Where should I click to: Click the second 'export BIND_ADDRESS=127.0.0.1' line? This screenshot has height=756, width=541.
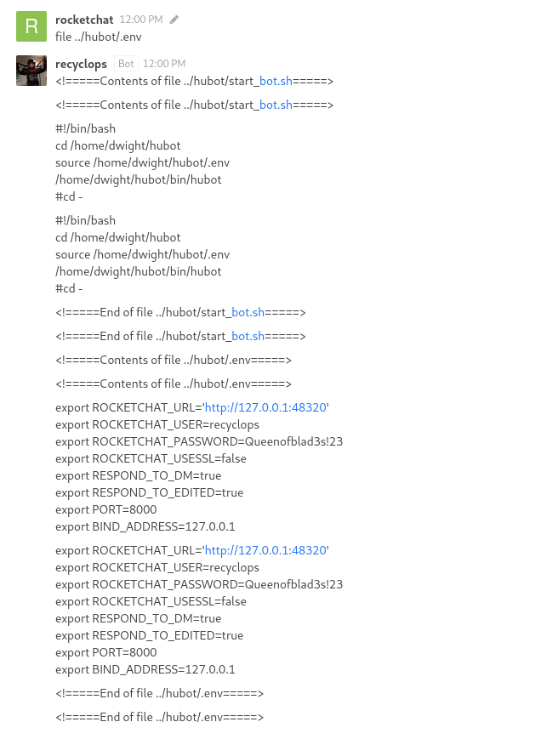pyautogui.click(x=145, y=670)
